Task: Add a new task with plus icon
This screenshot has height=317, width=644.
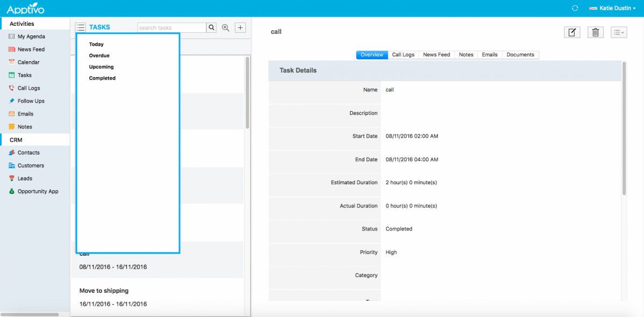Action: click(240, 28)
